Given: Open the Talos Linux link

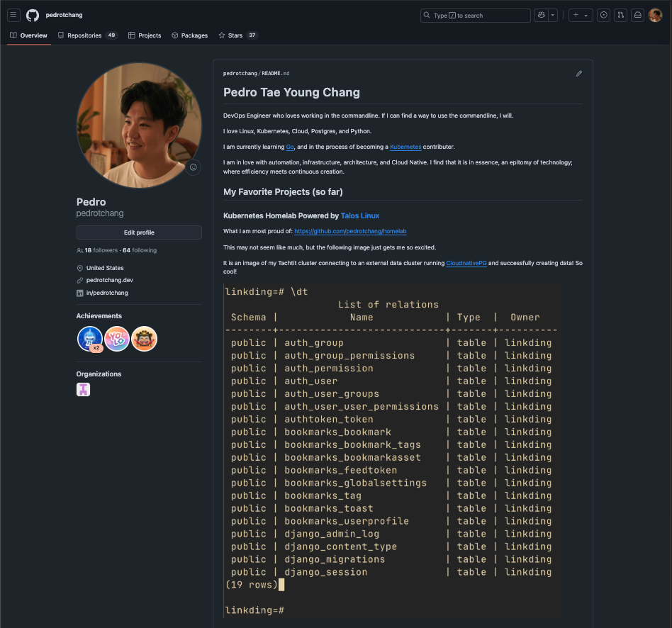Looking at the screenshot, I should [360, 215].
